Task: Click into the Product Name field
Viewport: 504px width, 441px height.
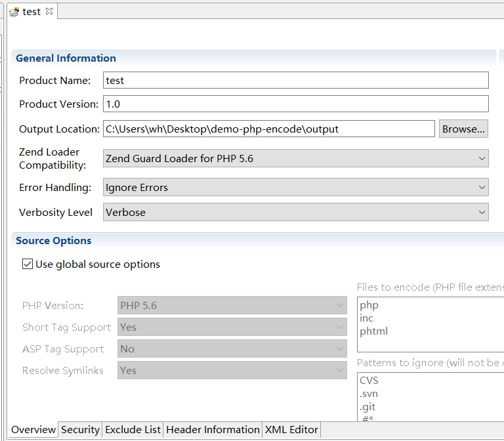Action: tap(295, 80)
